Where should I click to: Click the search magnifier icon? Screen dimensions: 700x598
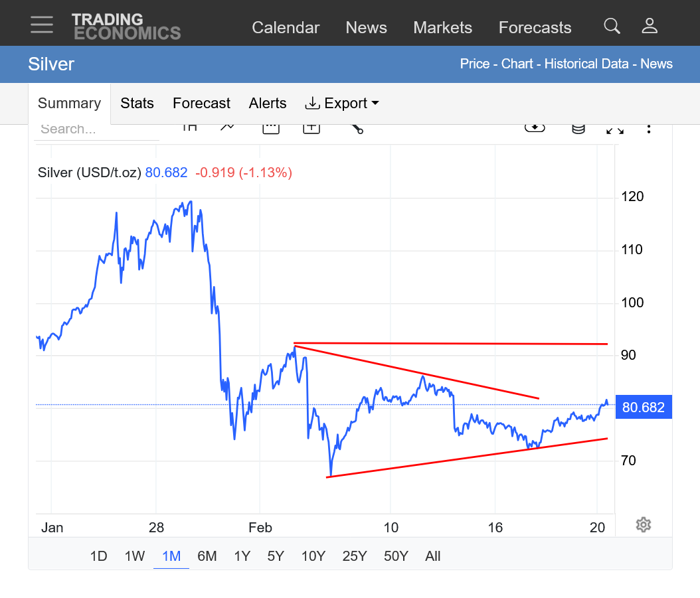pyautogui.click(x=612, y=27)
